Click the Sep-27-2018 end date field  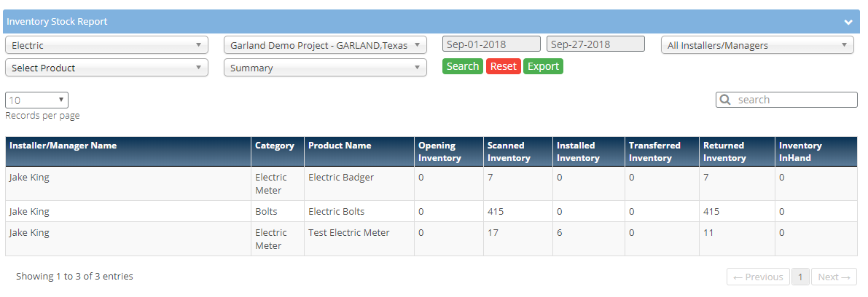click(x=595, y=44)
